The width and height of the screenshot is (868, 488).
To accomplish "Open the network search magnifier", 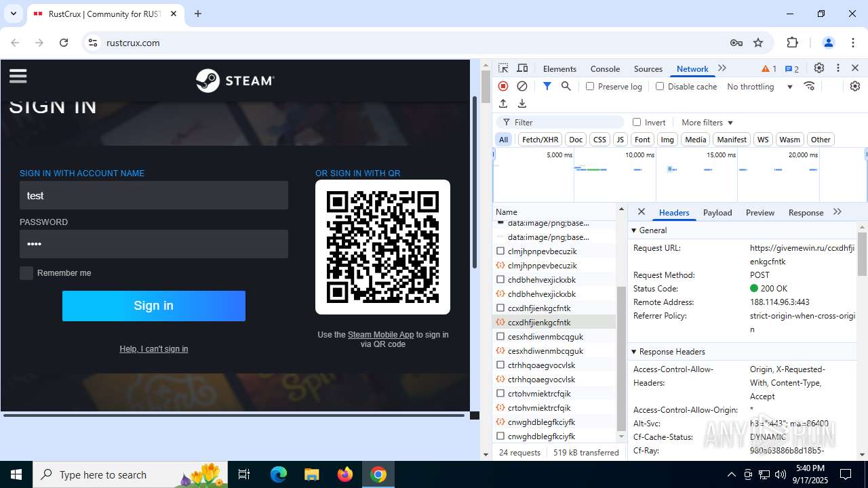I will [x=566, y=86].
